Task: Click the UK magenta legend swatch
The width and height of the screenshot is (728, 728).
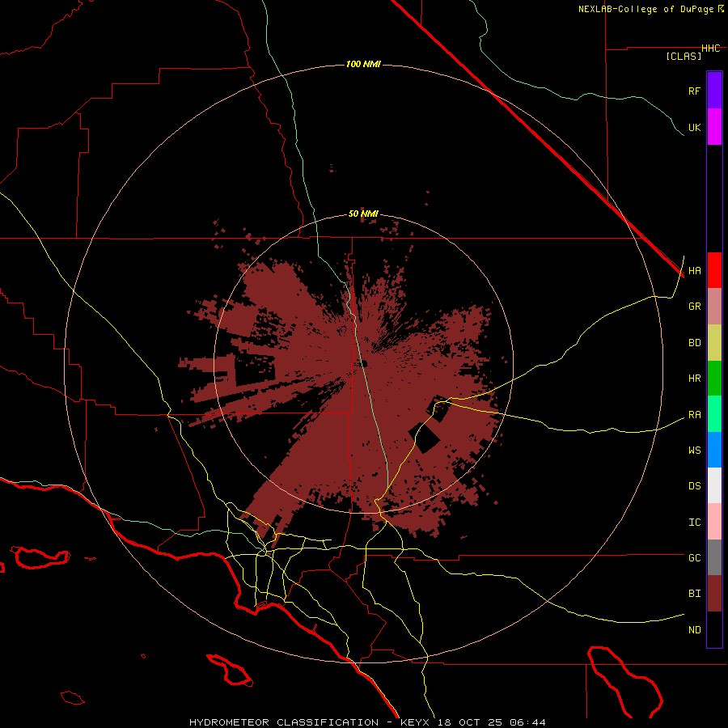Action: point(714,127)
